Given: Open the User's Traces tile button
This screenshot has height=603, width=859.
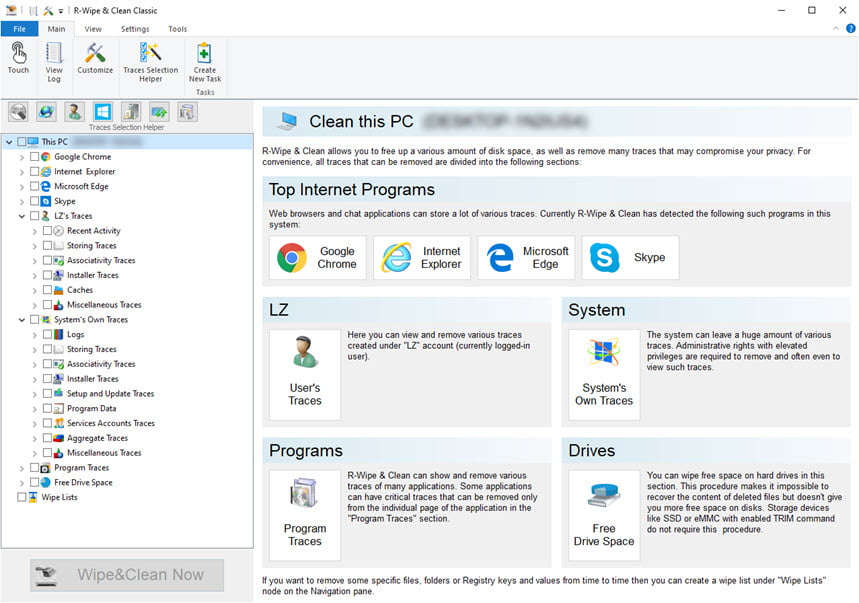Looking at the screenshot, I should (305, 375).
